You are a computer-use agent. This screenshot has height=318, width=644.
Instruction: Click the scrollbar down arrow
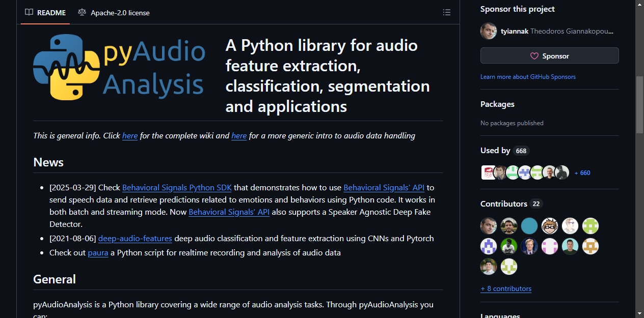click(x=640, y=313)
